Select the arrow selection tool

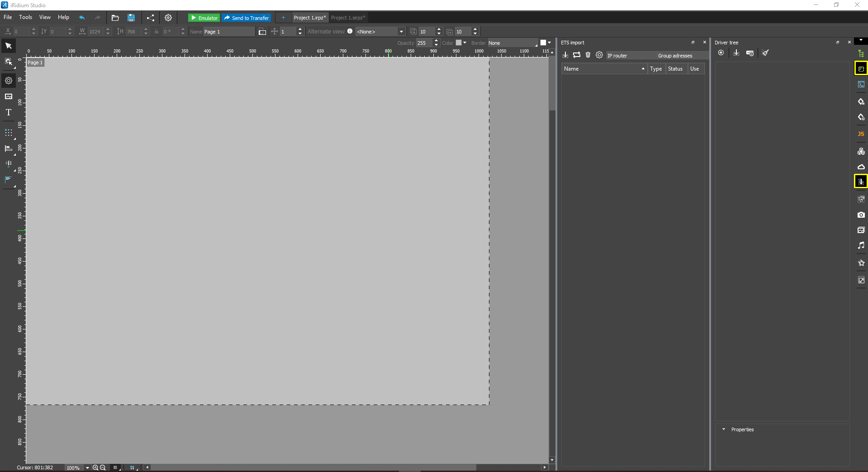coord(9,46)
